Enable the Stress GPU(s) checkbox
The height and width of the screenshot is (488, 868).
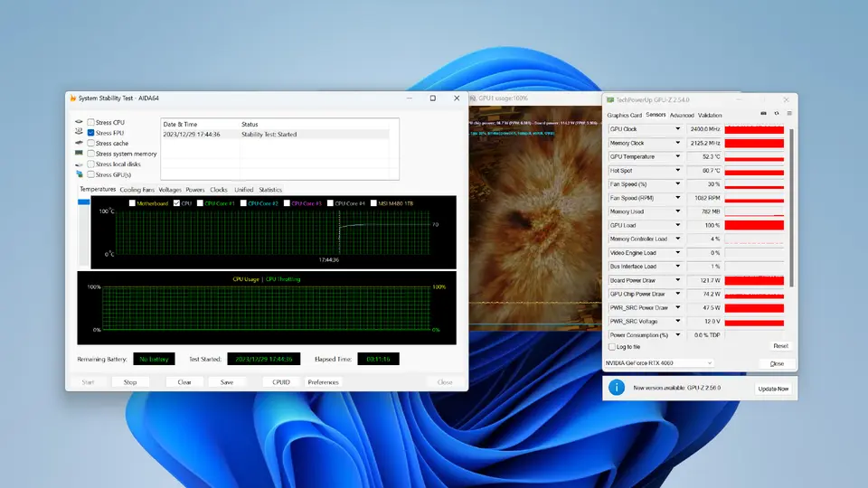click(90, 174)
